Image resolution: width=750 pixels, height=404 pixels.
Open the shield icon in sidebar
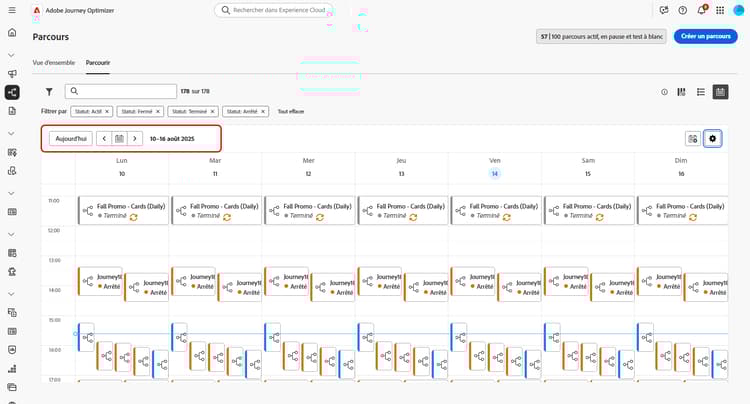pyautogui.click(x=12, y=350)
